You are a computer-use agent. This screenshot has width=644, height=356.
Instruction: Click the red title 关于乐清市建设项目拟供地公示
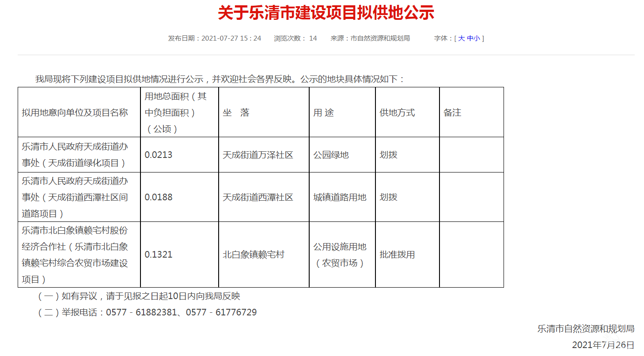[x=326, y=13]
